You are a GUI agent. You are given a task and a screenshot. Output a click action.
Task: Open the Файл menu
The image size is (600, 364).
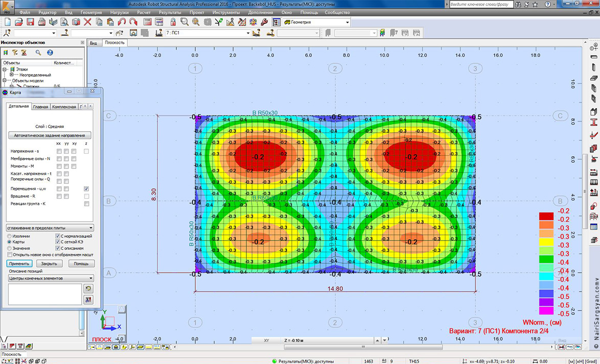[x=25, y=12]
